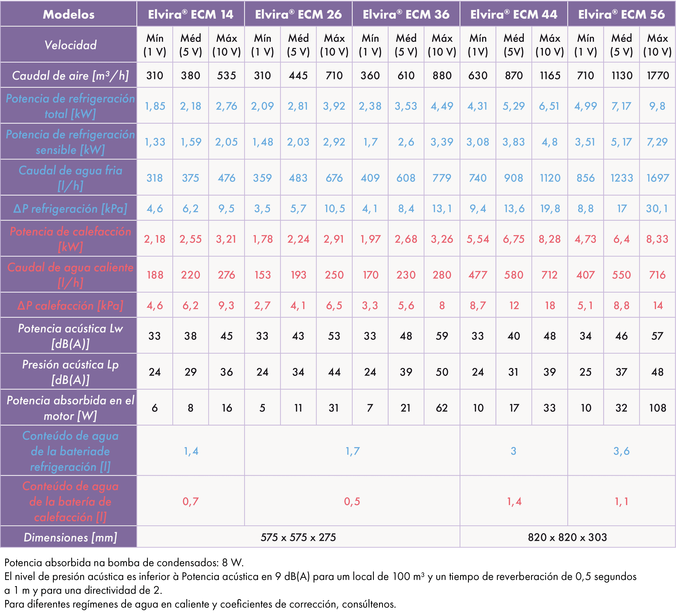Select total cooling power value 9,8

coord(657,106)
